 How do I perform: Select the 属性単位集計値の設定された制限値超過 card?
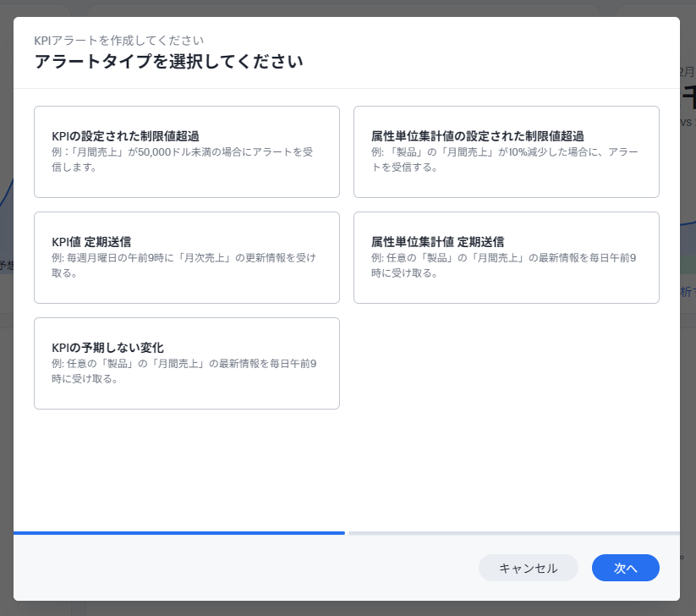tap(506, 151)
